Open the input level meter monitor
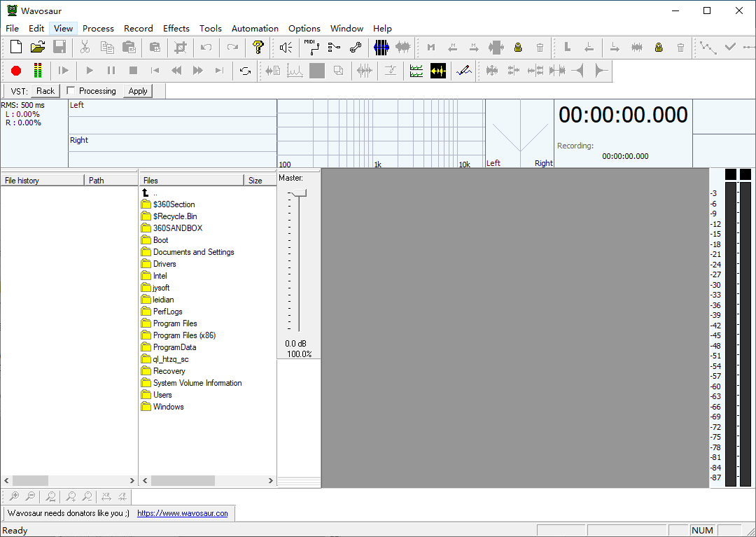Viewport: 756px width, 537px height. coord(37,71)
